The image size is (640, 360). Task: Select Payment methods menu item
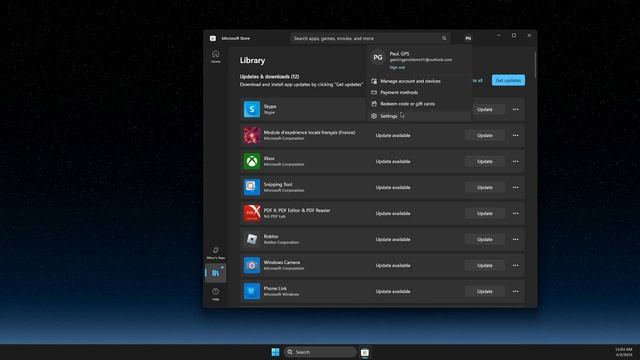[x=419, y=92]
